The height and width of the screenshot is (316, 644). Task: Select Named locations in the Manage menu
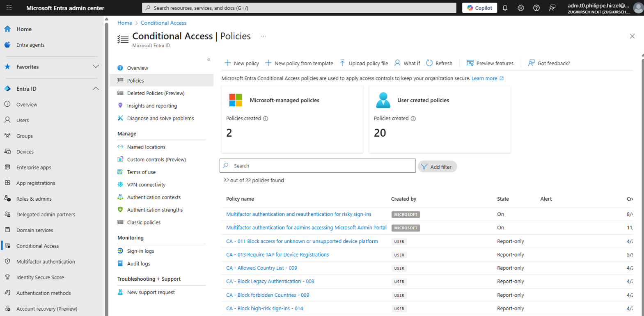tap(146, 147)
